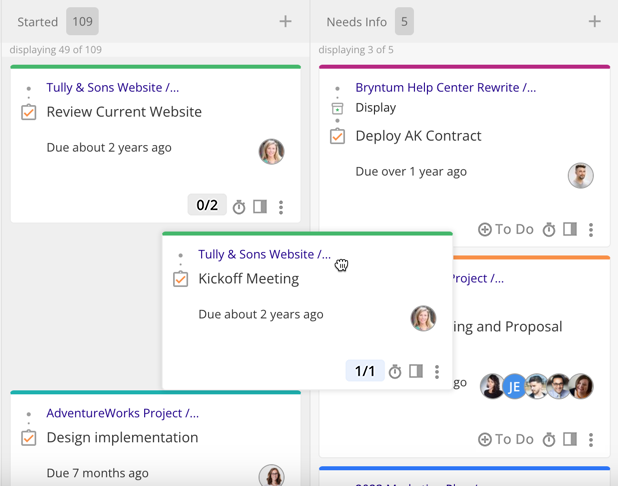Open AdventureWorks Project link
Screen dimensions: 618x486
pyautogui.click(x=123, y=413)
